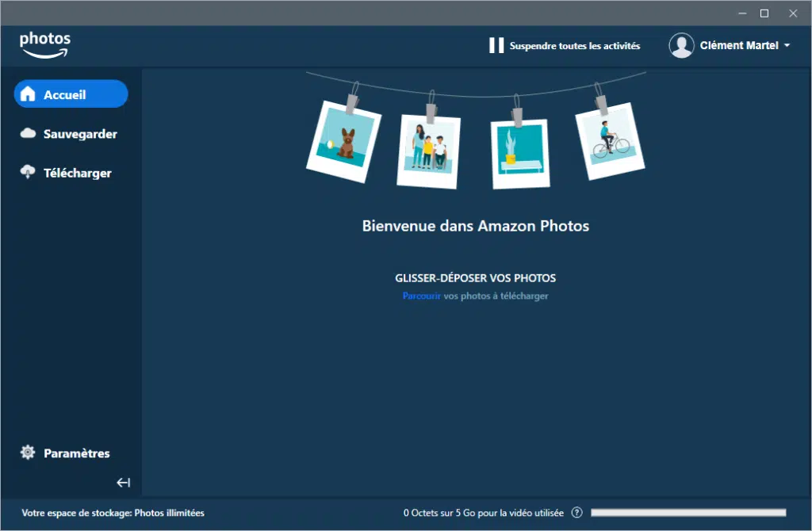Click the pause icon beside Suspendre
This screenshot has width=812, height=531.
(x=496, y=45)
